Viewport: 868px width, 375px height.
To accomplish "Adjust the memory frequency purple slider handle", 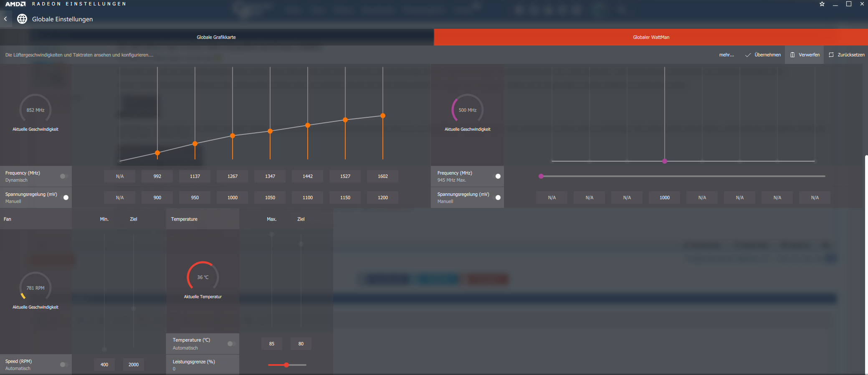I will [x=541, y=176].
